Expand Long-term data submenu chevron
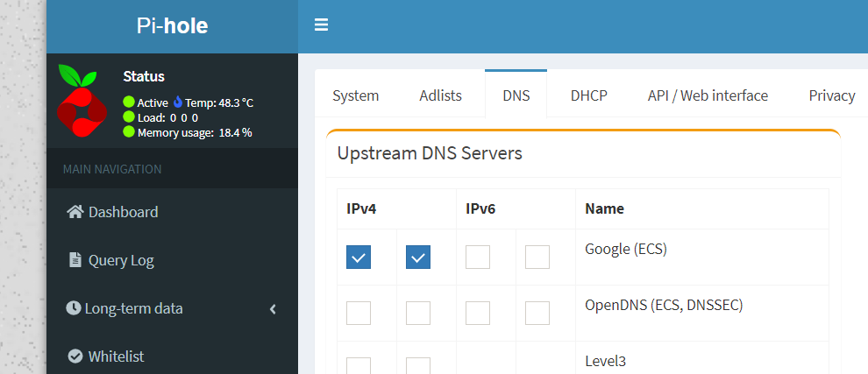 pos(273,308)
